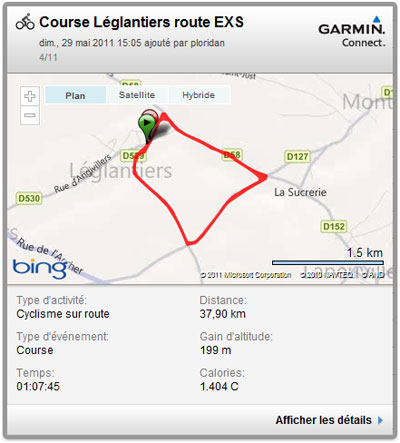Click the map zoom in plus button
Image resolution: width=400 pixels, height=443 pixels.
click(30, 96)
